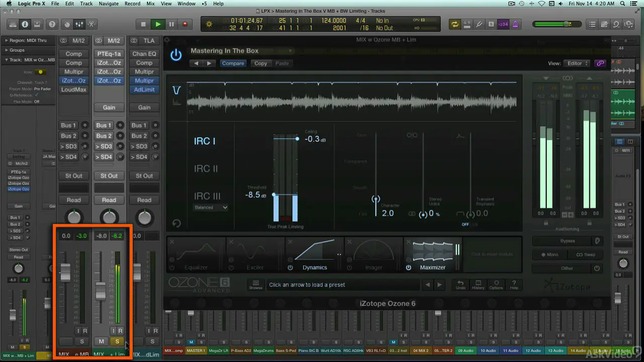Click the Dither button
This screenshot has width=644, height=362.
567,268
